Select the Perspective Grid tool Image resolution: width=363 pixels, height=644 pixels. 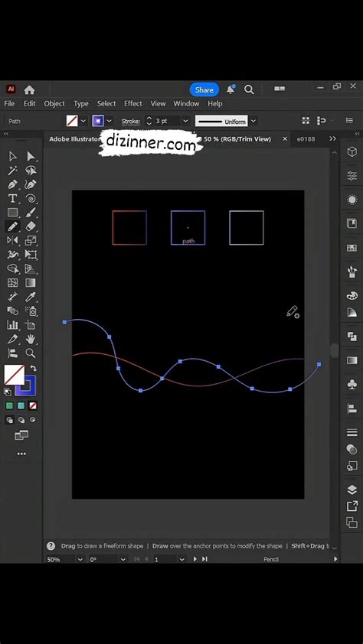(31, 268)
